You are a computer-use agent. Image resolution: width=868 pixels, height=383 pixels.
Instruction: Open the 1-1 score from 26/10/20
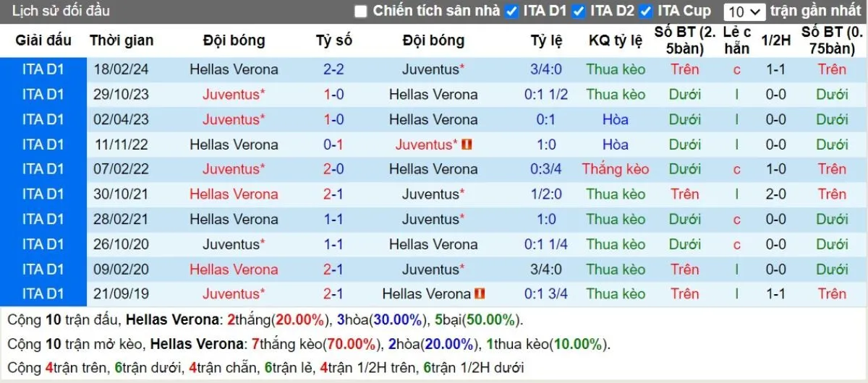pyautogui.click(x=333, y=244)
